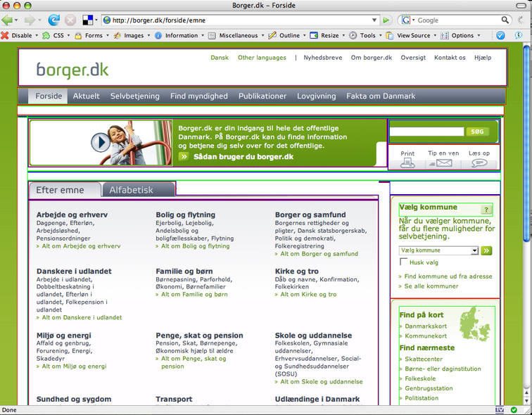Click the Familie og børn heading
Screen dimensions: 532x415
click(x=184, y=272)
